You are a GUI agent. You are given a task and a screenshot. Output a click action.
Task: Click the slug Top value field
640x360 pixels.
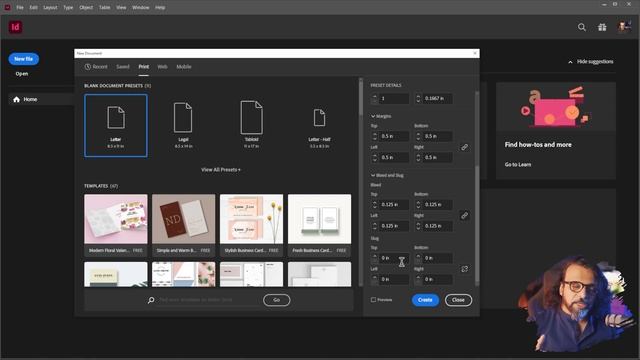pos(394,258)
